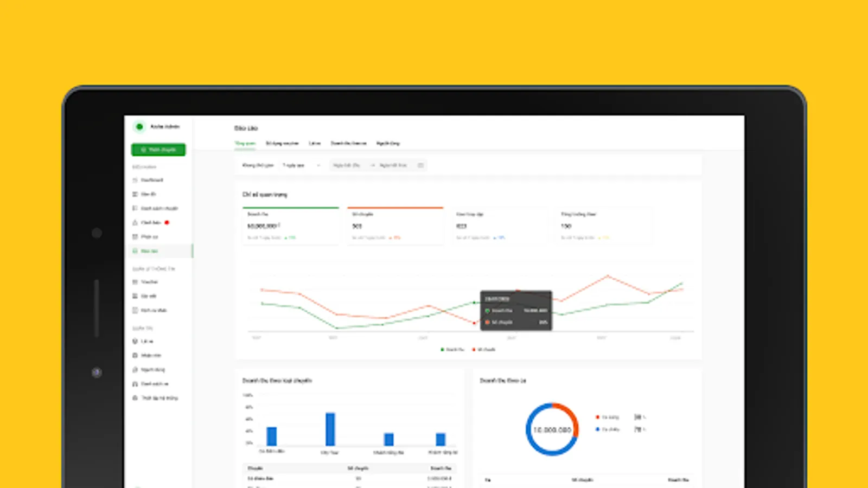This screenshot has height=488, width=868.
Task: Select the green-topped revenue metric card
Action: [291, 226]
